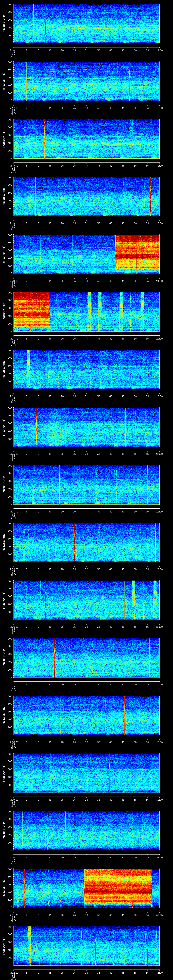Click the red broadband noise block in 7:20:00 panel

point(138,252)
